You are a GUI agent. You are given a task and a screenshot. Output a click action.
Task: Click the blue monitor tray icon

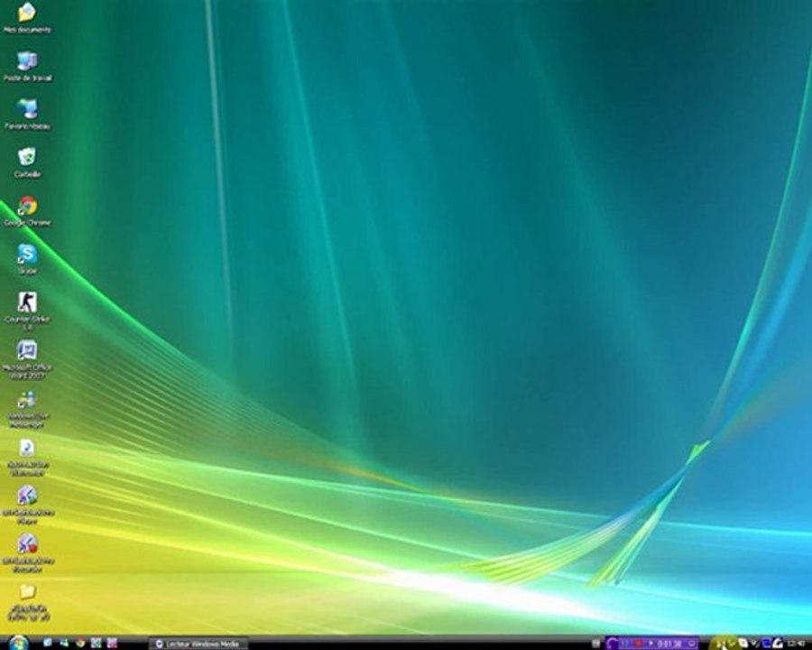766,644
